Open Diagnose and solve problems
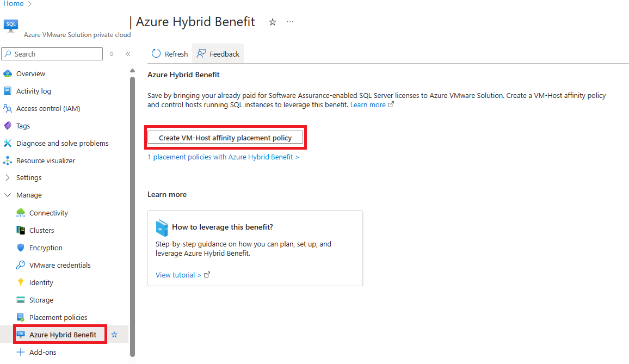The height and width of the screenshot is (364, 629). (x=62, y=143)
